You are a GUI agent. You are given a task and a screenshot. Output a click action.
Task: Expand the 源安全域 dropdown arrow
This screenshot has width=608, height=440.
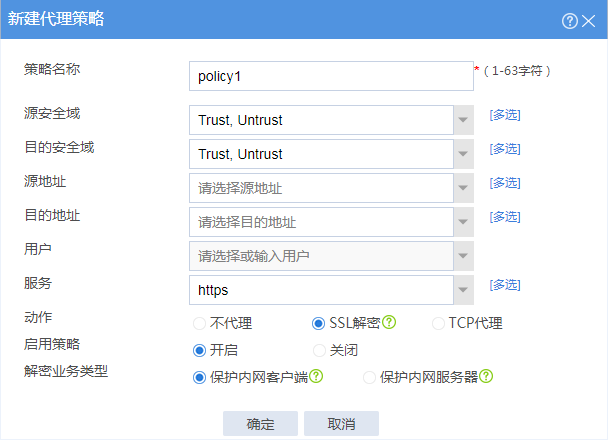tap(463, 120)
